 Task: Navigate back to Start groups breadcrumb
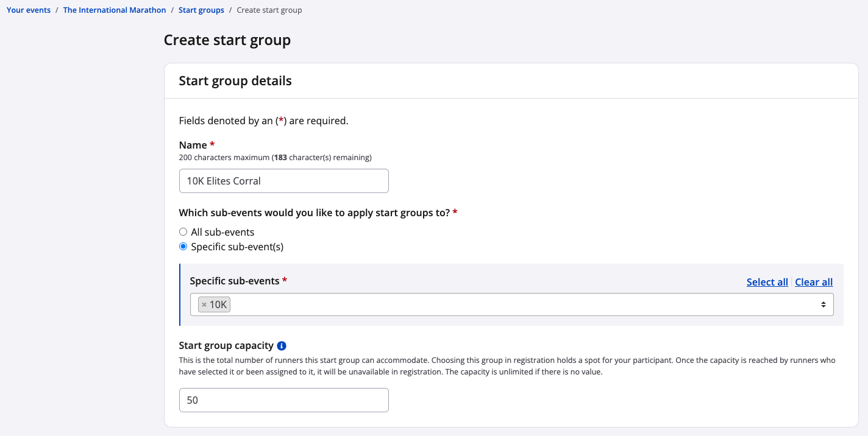coord(201,10)
